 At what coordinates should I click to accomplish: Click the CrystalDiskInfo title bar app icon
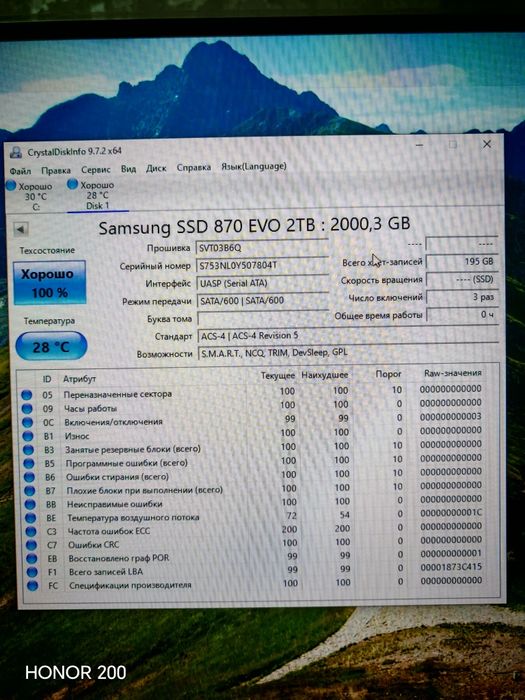pos(16,152)
